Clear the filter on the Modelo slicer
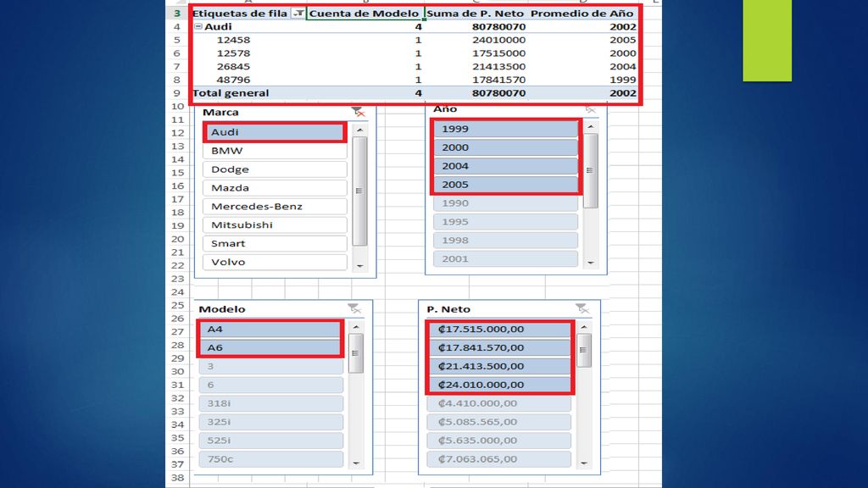Screen dimensions: 868x488 (x=353, y=308)
